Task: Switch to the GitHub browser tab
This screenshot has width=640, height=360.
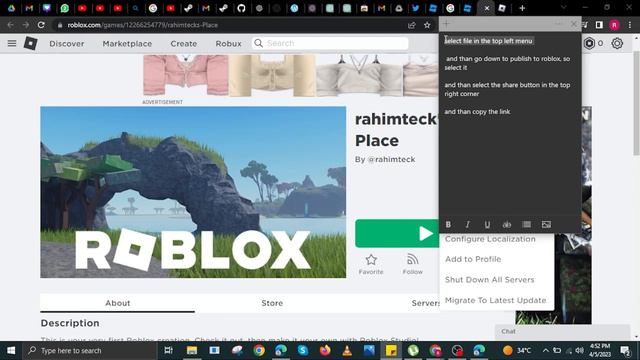Action: pyautogui.click(x=241, y=8)
